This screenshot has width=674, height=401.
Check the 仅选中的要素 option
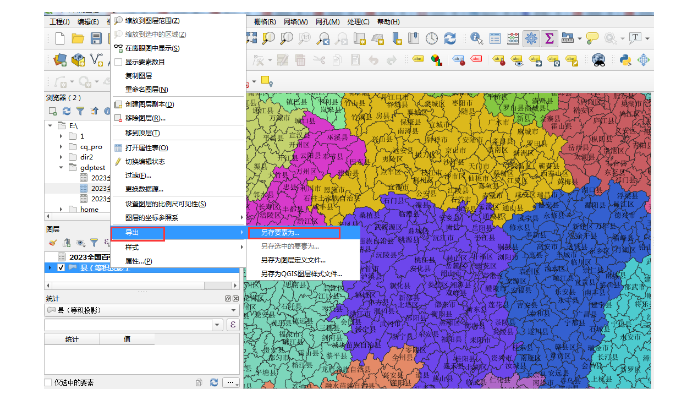click(49, 382)
